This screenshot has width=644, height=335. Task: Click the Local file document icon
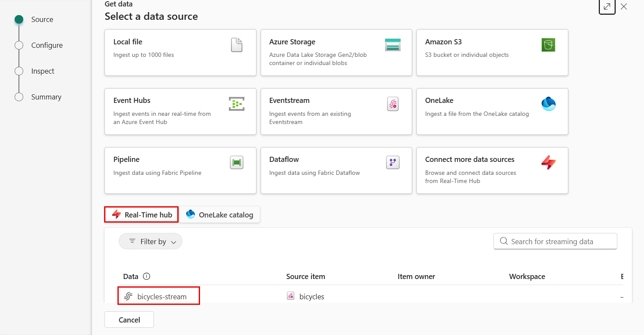coord(237,45)
